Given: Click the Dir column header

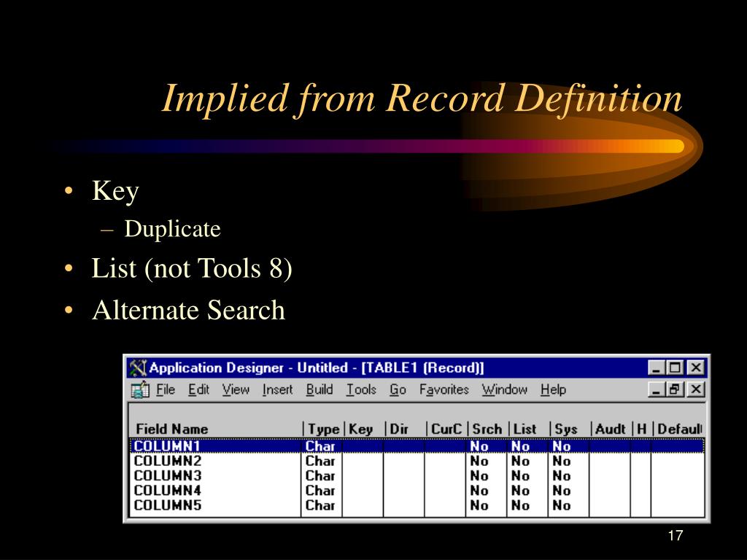Looking at the screenshot, I should [x=399, y=429].
